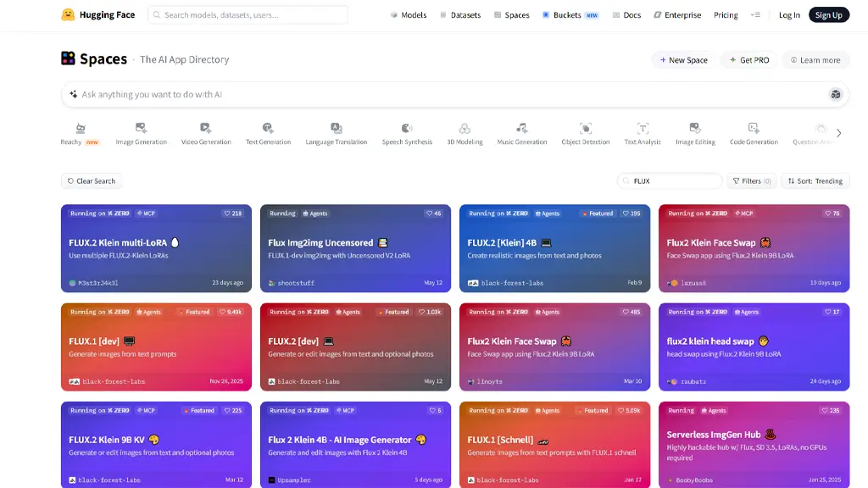Expand the Filters menu
This screenshot has height=488, width=868.
point(752,181)
